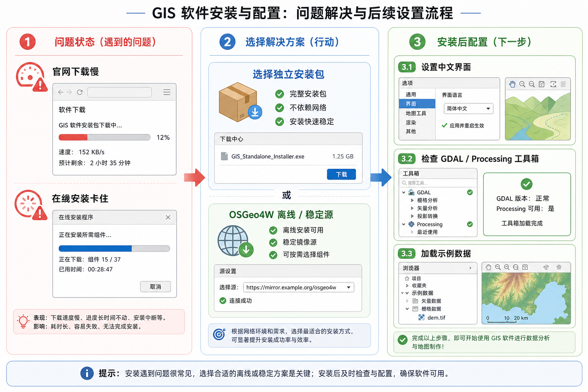This screenshot has height=392, width=588.
Task: Click the 矢量数据 folder icon in 浏览器
Action: coord(415,301)
